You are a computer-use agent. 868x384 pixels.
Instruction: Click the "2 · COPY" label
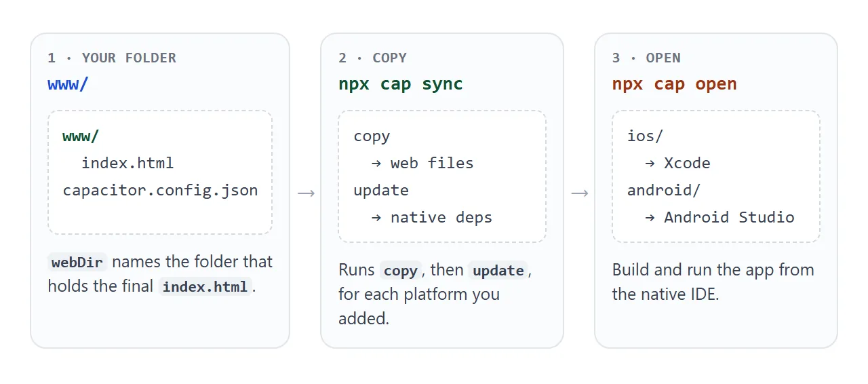tap(372, 58)
